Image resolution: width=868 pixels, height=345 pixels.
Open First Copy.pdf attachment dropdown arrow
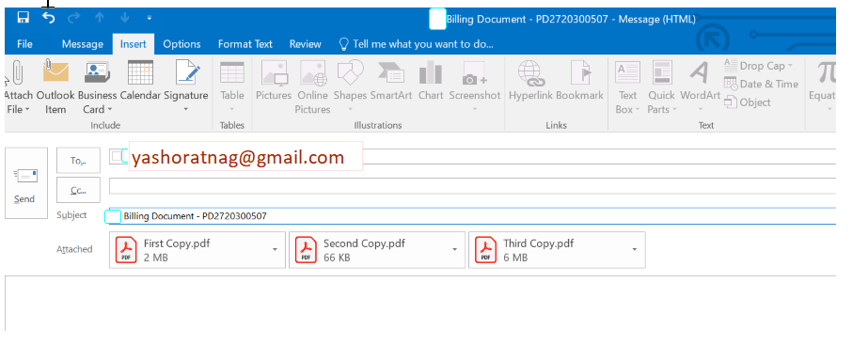click(276, 250)
